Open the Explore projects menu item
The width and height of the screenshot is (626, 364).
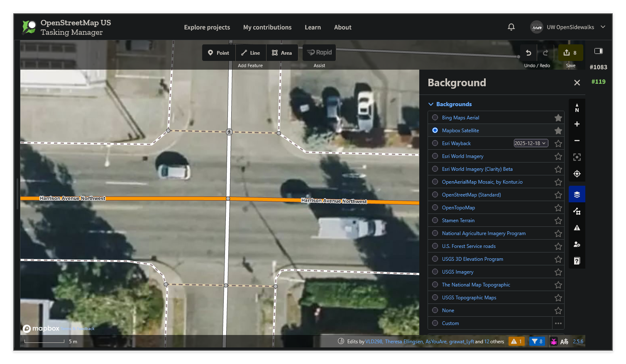207,27
